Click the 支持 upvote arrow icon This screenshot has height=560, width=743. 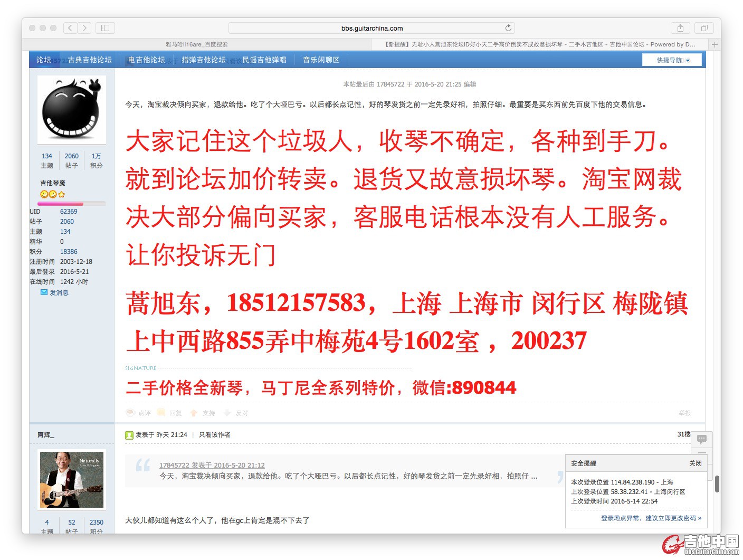click(x=194, y=413)
